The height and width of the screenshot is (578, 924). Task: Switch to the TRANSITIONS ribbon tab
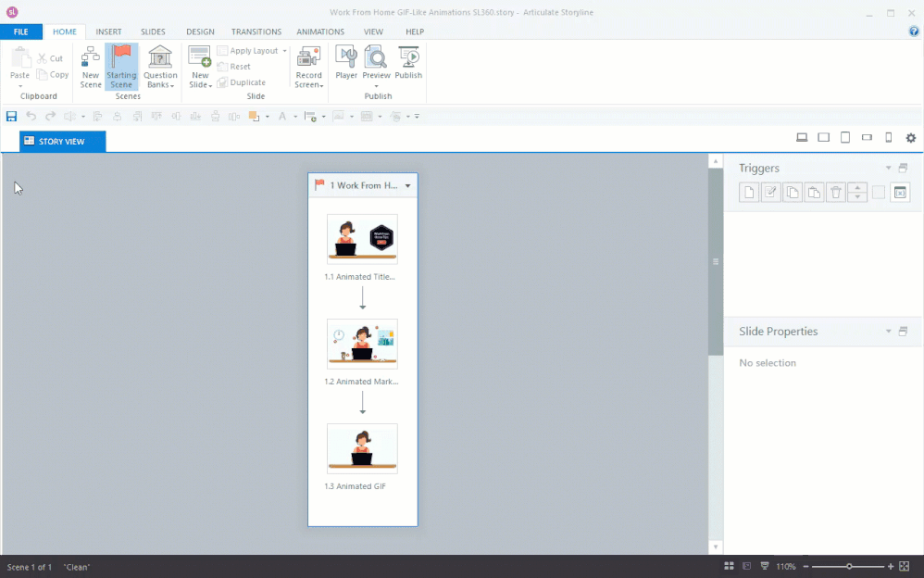pos(256,31)
